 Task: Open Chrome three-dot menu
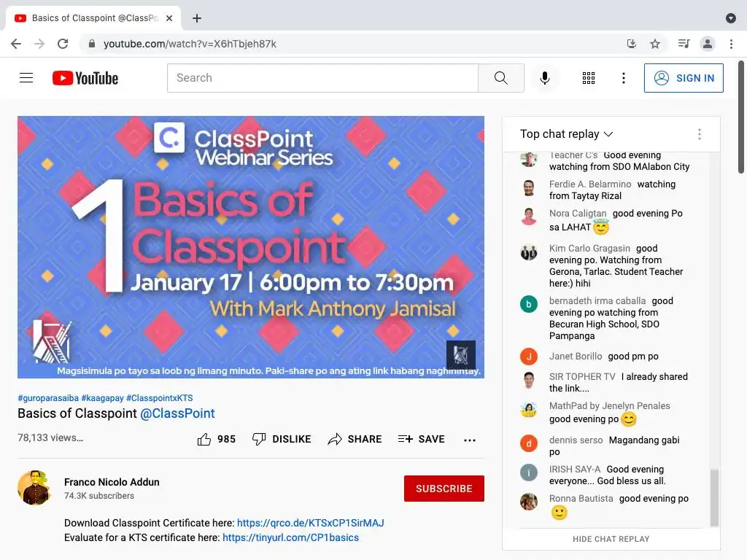click(x=731, y=44)
